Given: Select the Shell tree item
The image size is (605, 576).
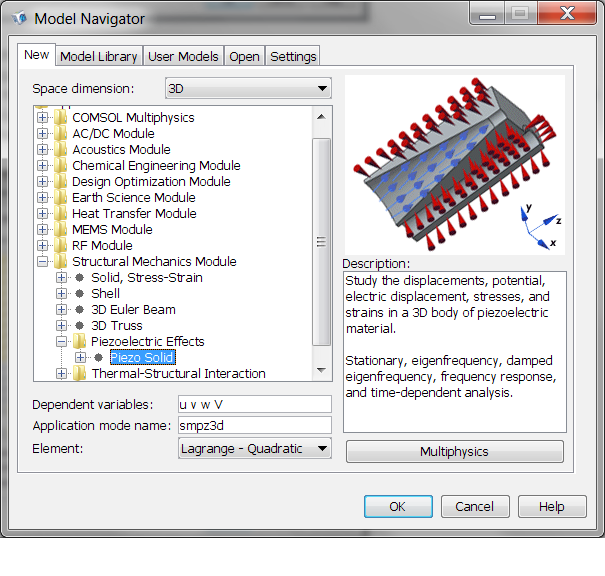Looking at the screenshot, I should coord(105,294).
